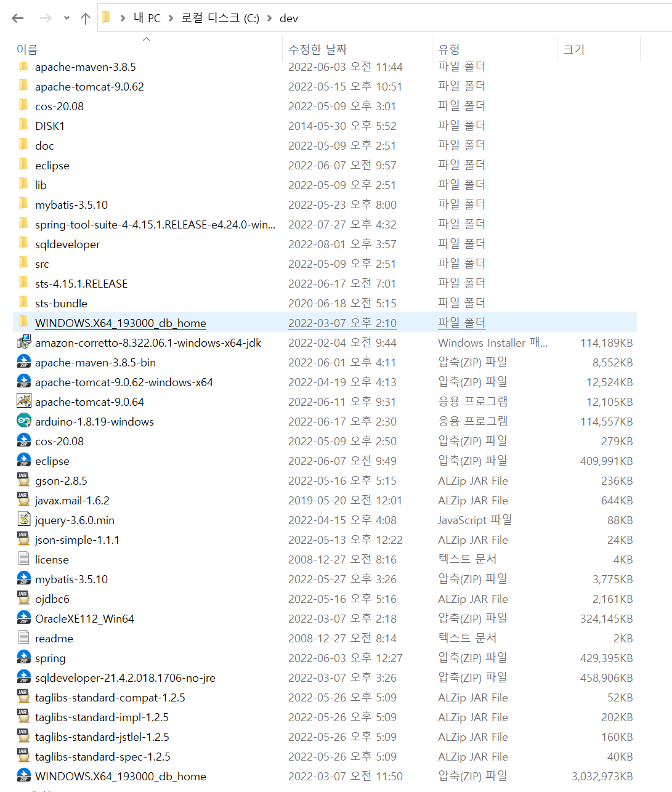
Task: Click the Forward navigation arrow
Action: (x=46, y=18)
